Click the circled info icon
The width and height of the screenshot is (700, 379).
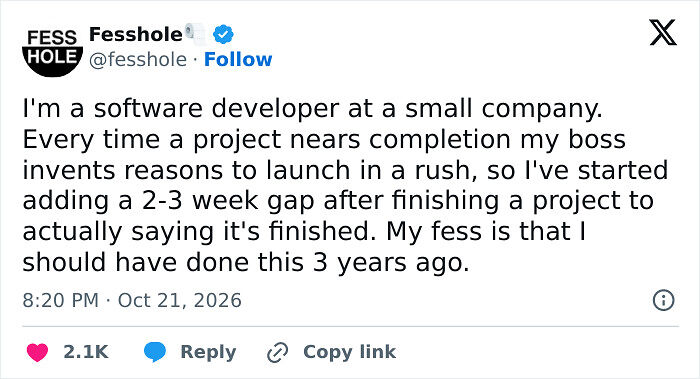click(x=663, y=300)
